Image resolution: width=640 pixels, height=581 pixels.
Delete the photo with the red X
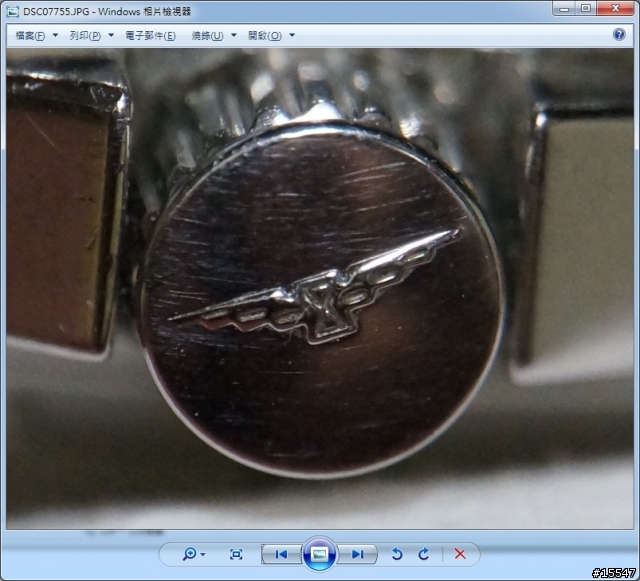tap(460, 554)
